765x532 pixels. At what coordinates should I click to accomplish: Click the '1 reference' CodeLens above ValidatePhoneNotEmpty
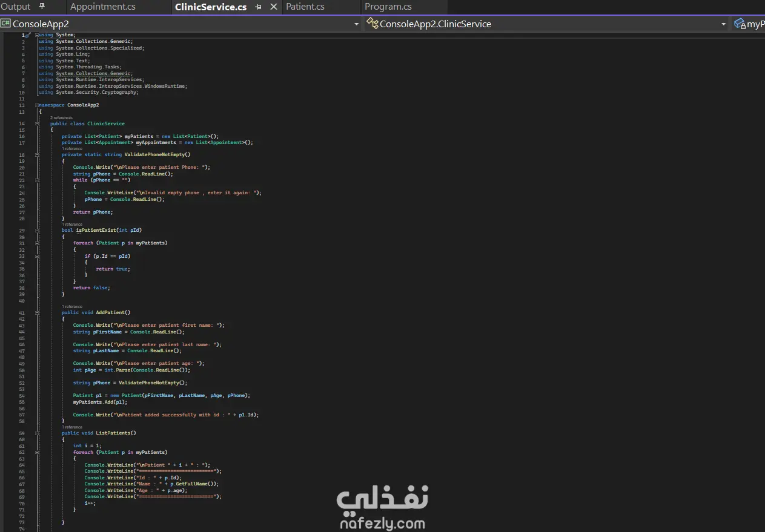point(71,149)
